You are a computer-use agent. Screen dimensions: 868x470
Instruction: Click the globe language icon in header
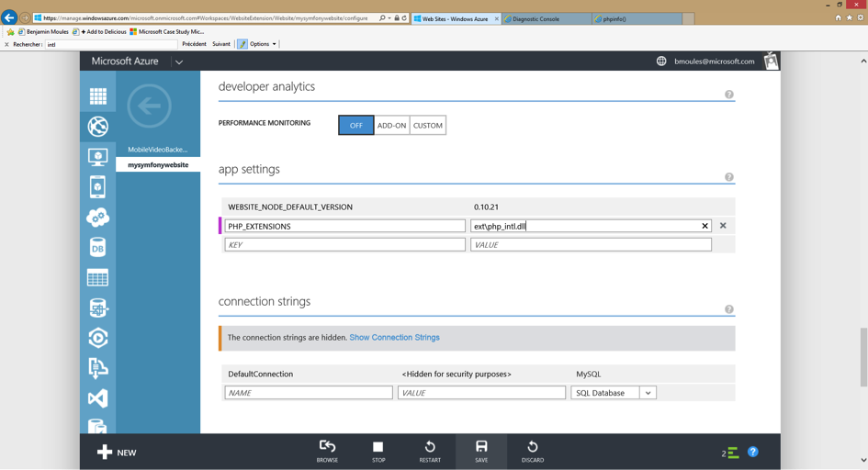click(x=661, y=62)
